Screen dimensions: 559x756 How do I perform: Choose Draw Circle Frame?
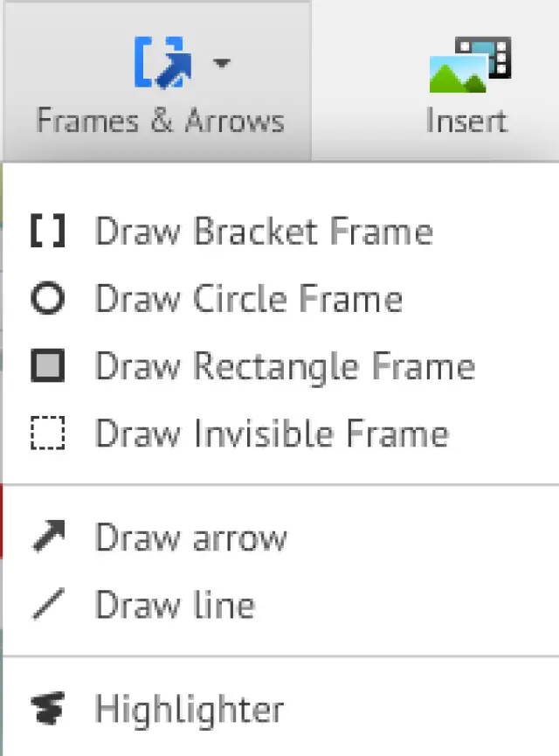249,299
